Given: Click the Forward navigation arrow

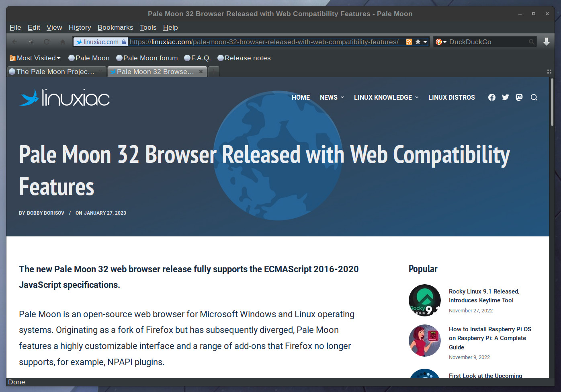Looking at the screenshot, I should 31,42.
